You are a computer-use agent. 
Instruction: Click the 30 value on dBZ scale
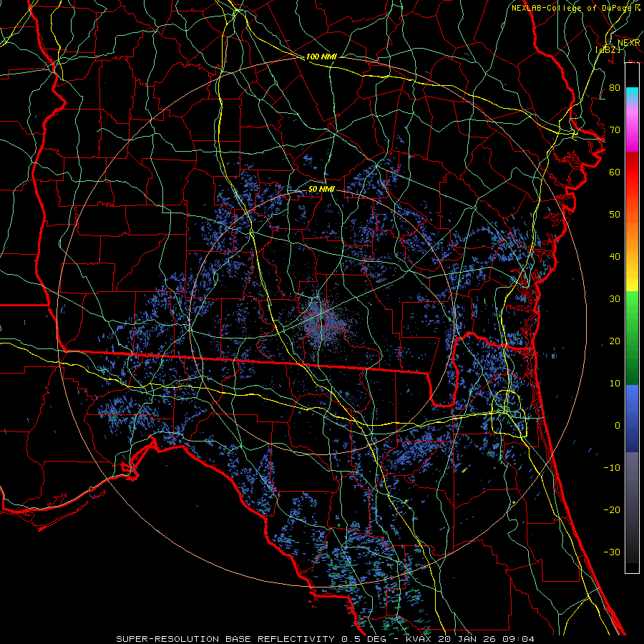tap(615, 299)
